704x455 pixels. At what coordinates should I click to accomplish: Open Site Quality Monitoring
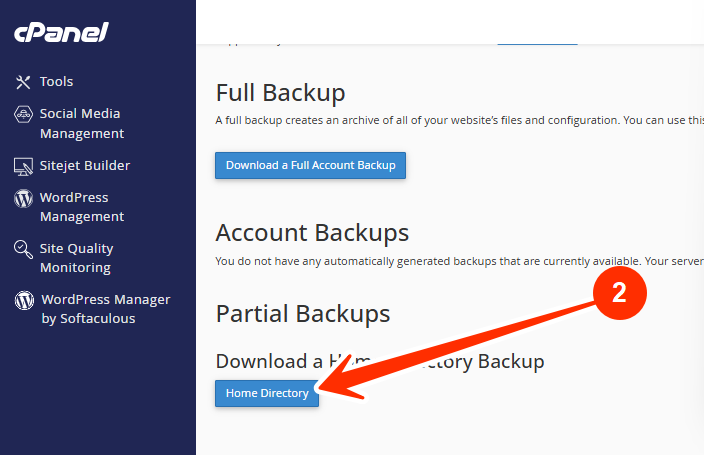[x=76, y=258]
